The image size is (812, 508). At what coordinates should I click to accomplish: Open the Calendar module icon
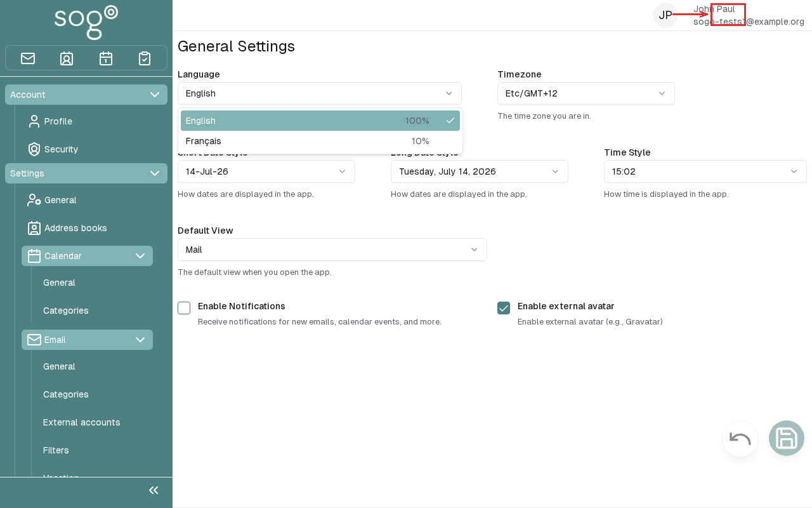(x=106, y=58)
